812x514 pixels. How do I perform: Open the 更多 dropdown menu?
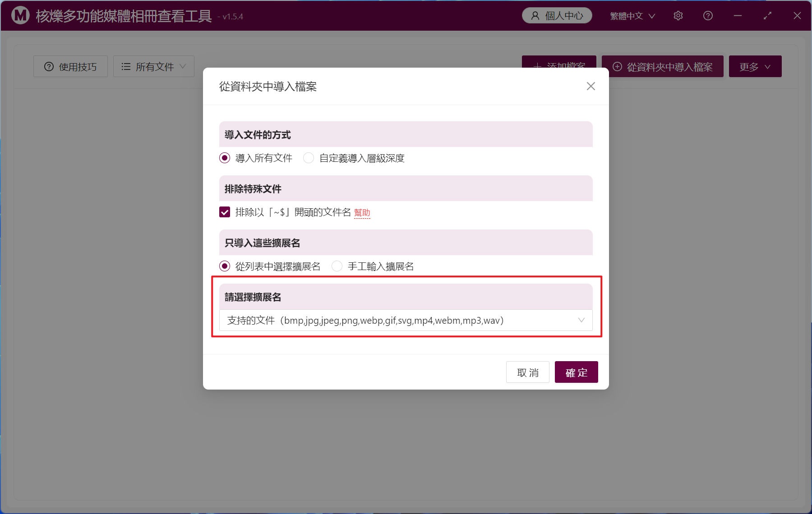(755, 67)
